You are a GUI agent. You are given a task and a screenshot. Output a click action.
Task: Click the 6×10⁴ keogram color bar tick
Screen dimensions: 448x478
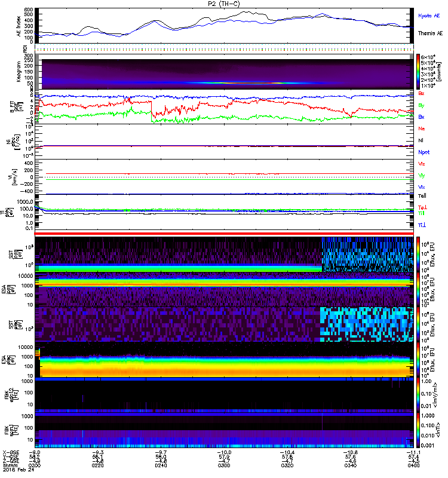point(428,57)
